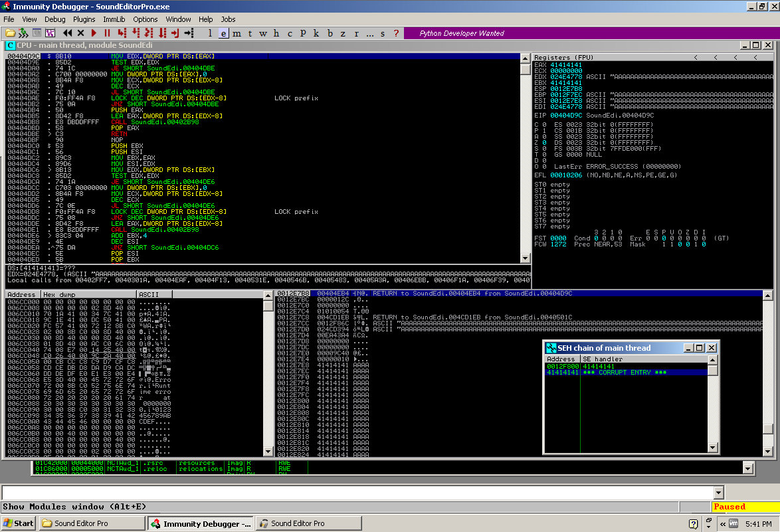The image size is (780, 532).
Task: Click the disassembly pane scroll-up arrow
Action: pos(525,58)
